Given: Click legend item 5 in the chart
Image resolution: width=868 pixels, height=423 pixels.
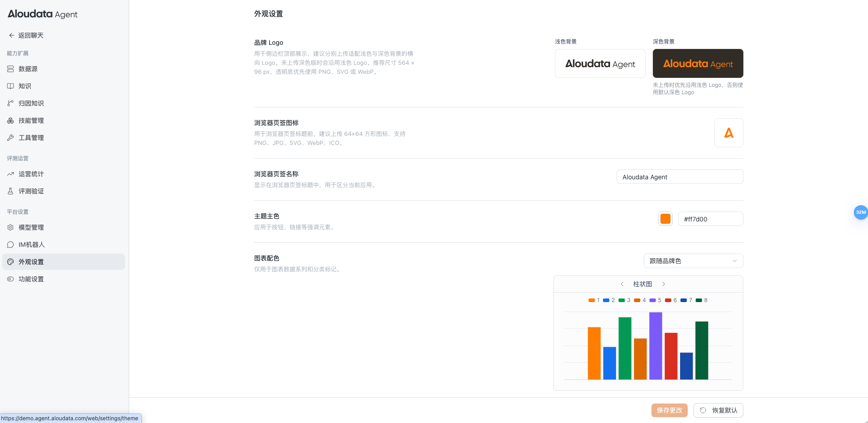Looking at the screenshot, I should 656,300.
